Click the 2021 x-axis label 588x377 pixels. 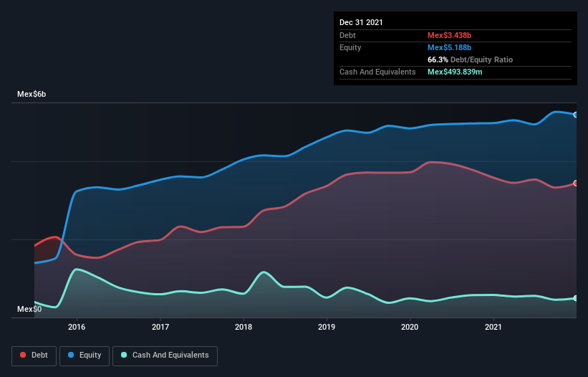point(493,327)
